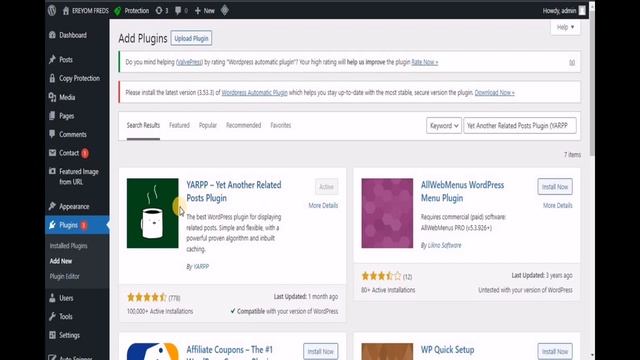Open the ValvePress link in rating notice
This screenshot has width=640, height=360.
[x=189, y=62]
